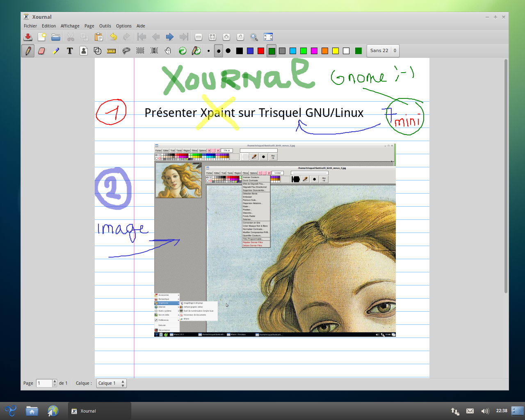Pick the yellow color swatch
The height and width of the screenshot is (420, 525).
point(336,51)
